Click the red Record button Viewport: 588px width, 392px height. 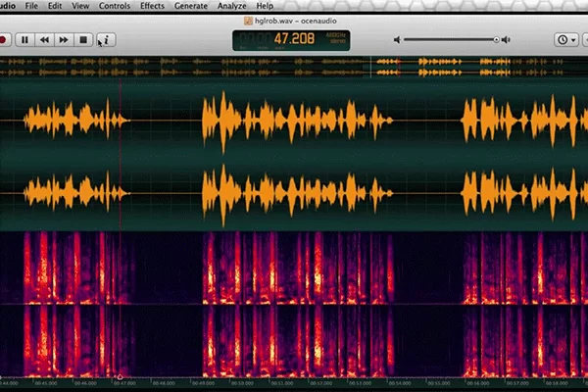(4, 40)
